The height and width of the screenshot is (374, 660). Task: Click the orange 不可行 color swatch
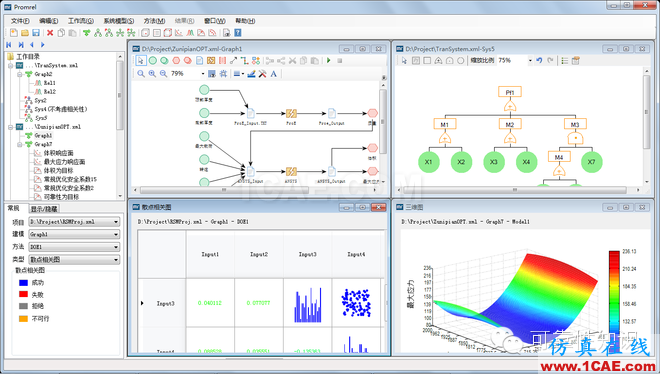(24, 318)
